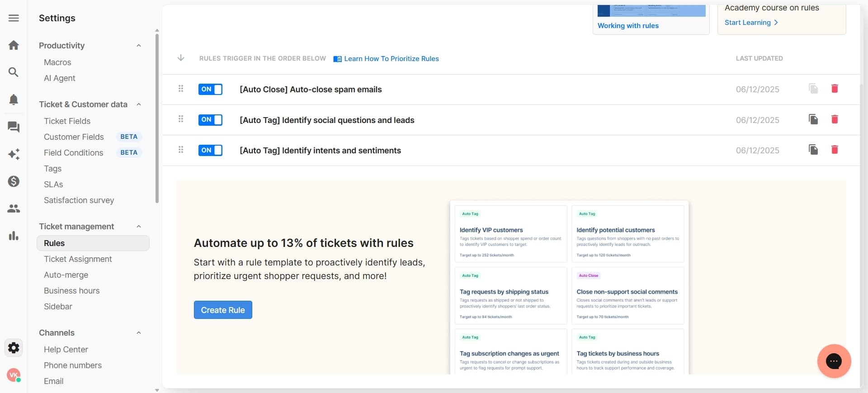868x393 pixels.
Task: Collapse the Ticket management section
Action: point(139,226)
